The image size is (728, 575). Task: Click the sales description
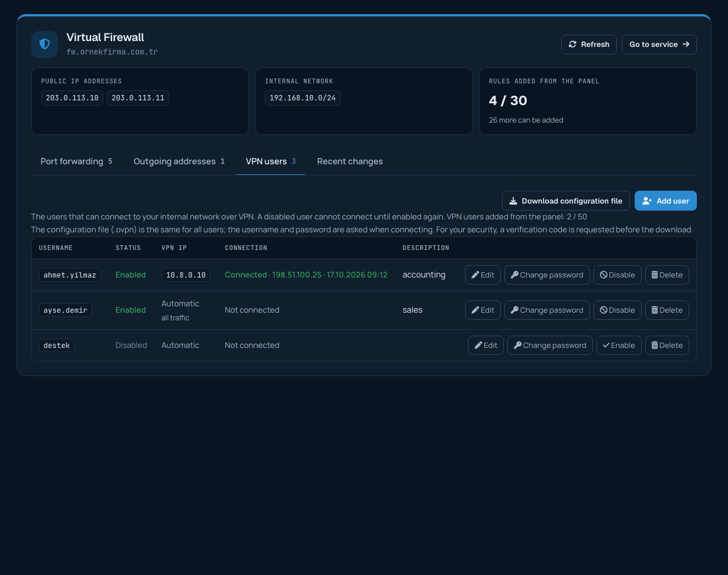[x=412, y=310]
